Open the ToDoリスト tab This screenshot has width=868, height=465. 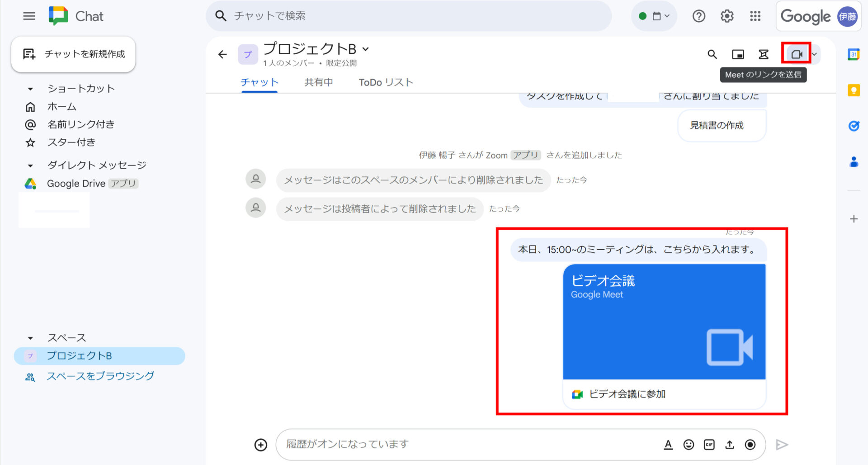click(385, 82)
